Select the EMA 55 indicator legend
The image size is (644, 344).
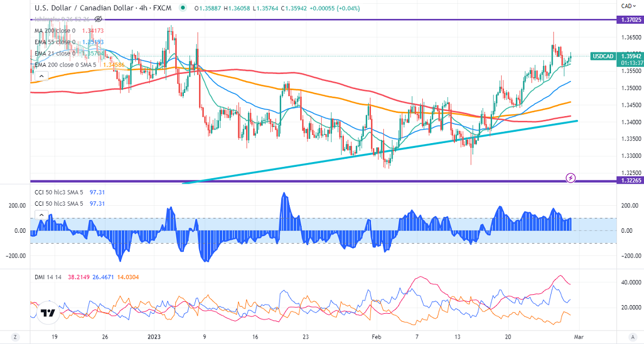point(55,42)
